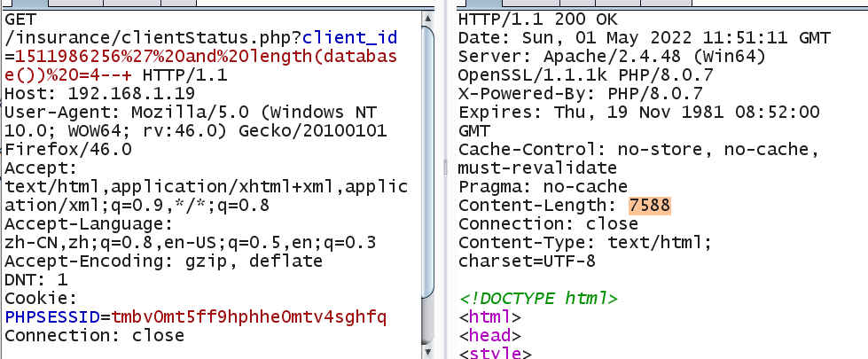Click the "10.0; WOW64; rv:46.0) Gecko/20100101" line

point(196,131)
